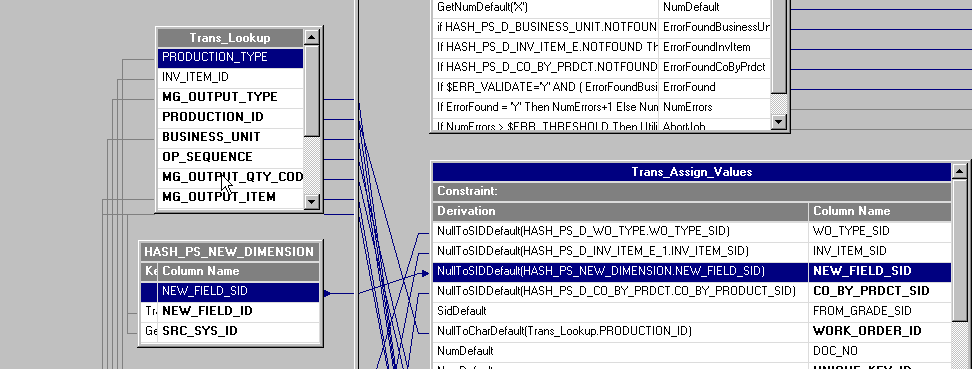This screenshot has height=369, width=972.
Task: Select HASH_PS_D_BUSINESS_UNIT.NOTFOUND derivation row
Action: pyautogui.click(x=546, y=27)
